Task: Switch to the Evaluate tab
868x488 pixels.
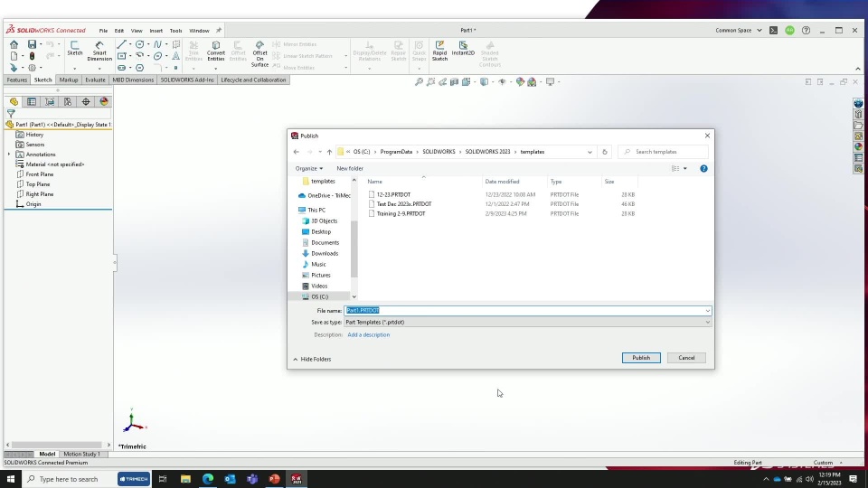Action: (x=95, y=80)
